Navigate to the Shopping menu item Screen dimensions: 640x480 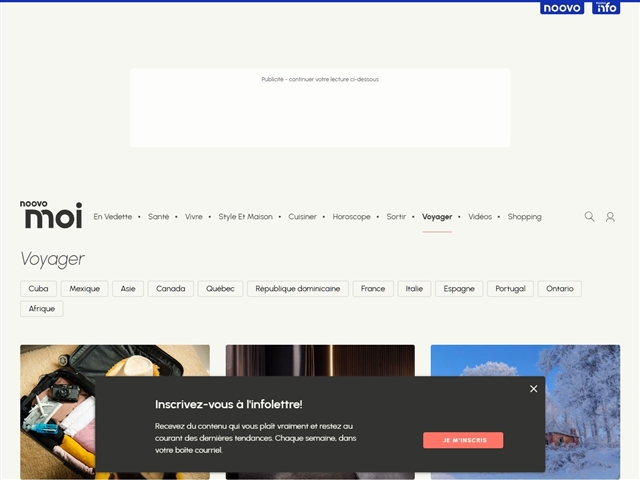point(524,217)
